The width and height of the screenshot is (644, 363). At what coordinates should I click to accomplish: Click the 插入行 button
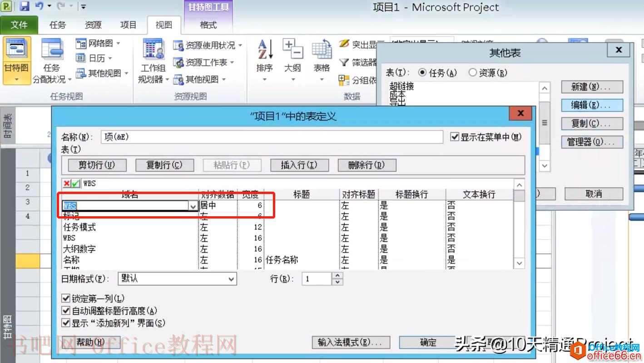(x=299, y=165)
